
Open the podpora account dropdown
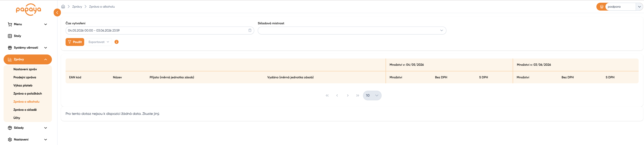[x=639, y=7]
